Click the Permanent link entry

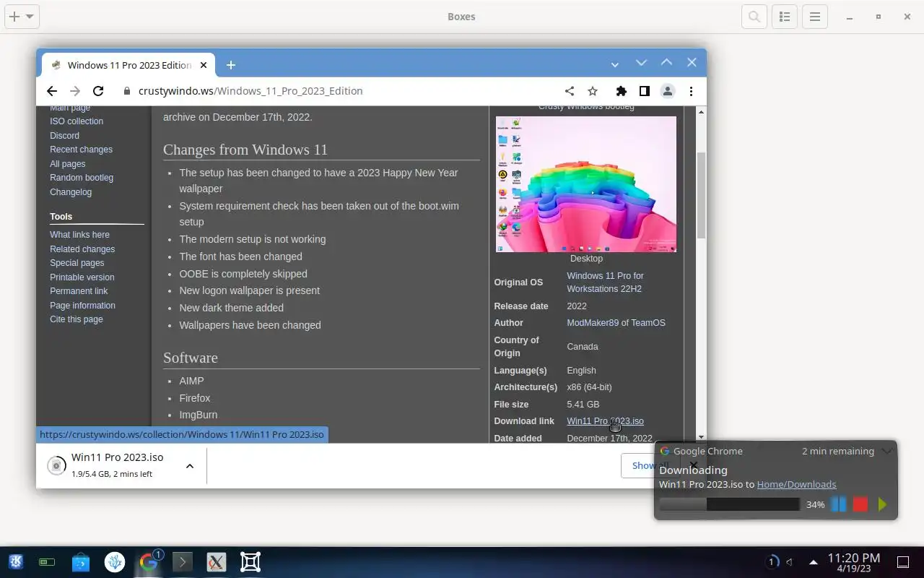pos(79,291)
